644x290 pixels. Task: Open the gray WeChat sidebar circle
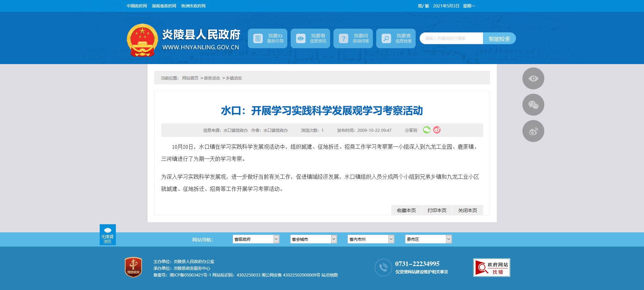click(533, 105)
